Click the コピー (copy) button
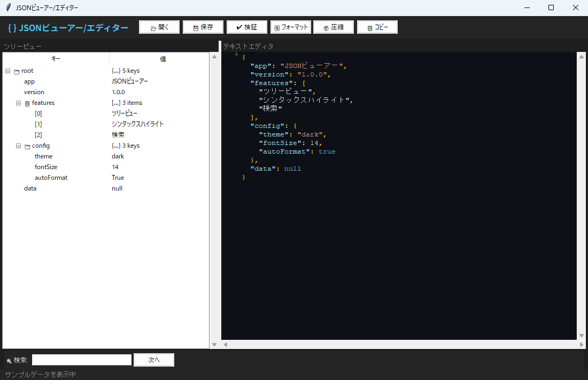This screenshot has height=380, width=588. click(377, 27)
